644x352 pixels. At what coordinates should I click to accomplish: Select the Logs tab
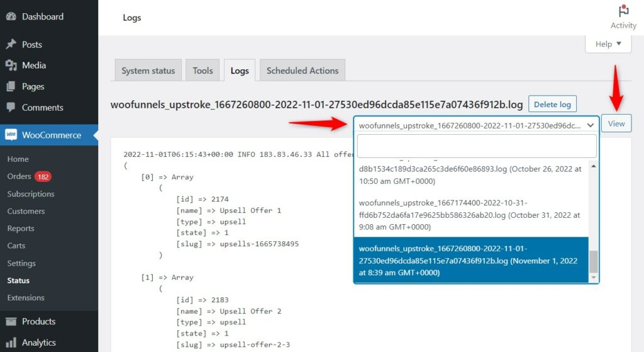(x=240, y=71)
